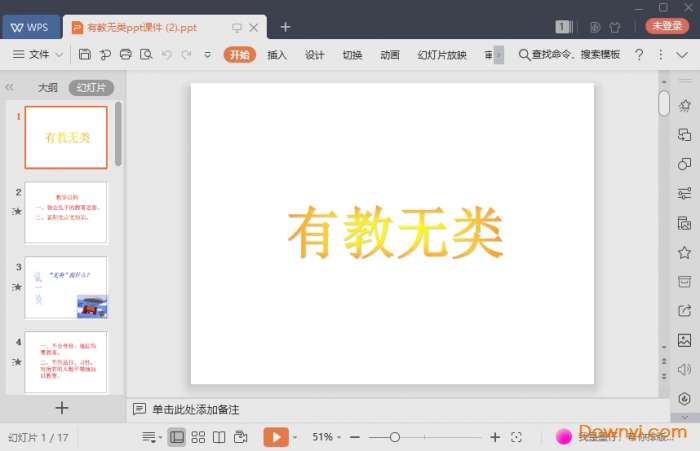Expand the zoom percentage 51% dropdown

point(328,437)
